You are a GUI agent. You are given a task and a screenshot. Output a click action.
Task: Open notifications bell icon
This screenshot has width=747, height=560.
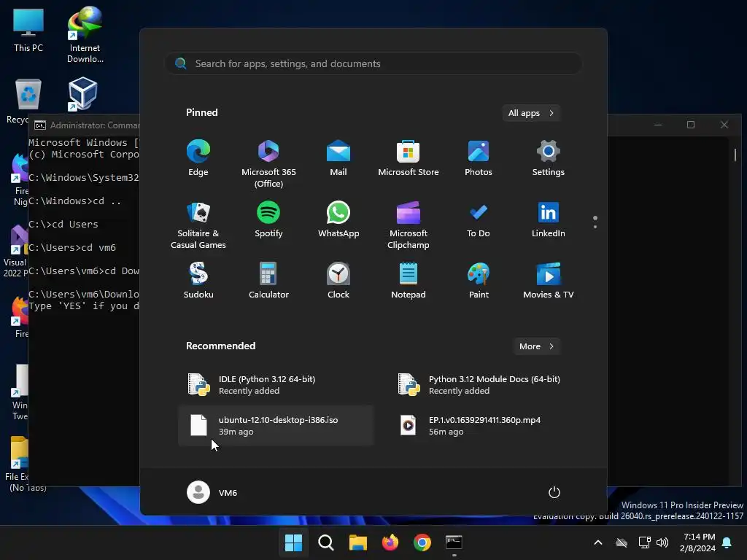tap(727, 542)
